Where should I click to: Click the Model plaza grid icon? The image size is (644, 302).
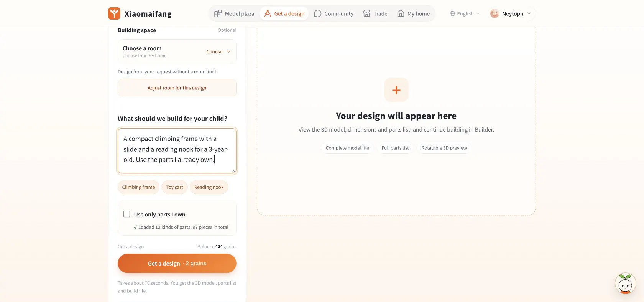pyautogui.click(x=218, y=13)
